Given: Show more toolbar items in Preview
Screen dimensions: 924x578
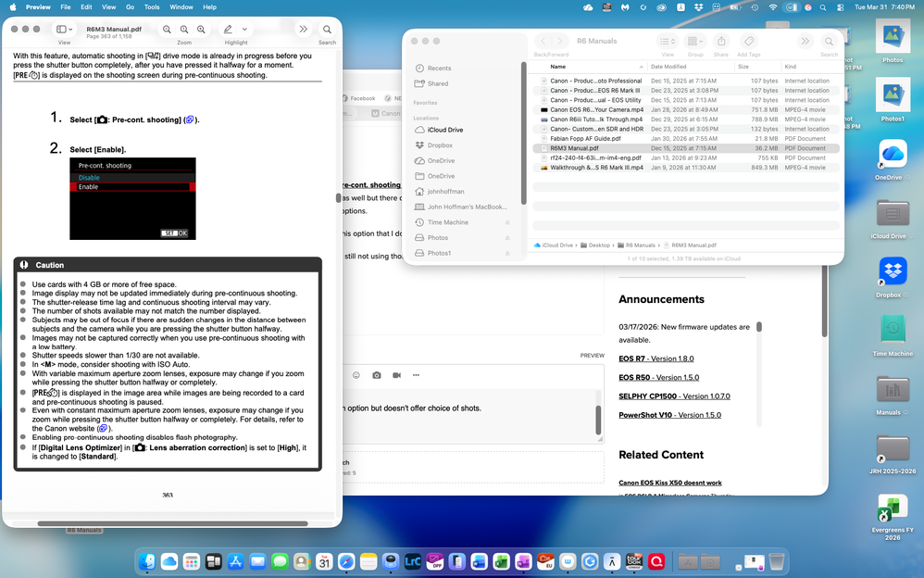Looking at the screenshot, I should [x=303, y=29].
